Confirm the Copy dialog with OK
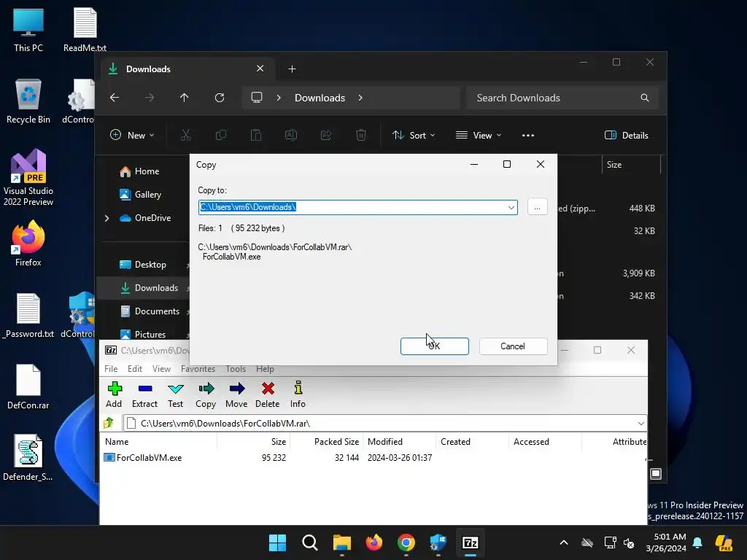 [435, 346]
